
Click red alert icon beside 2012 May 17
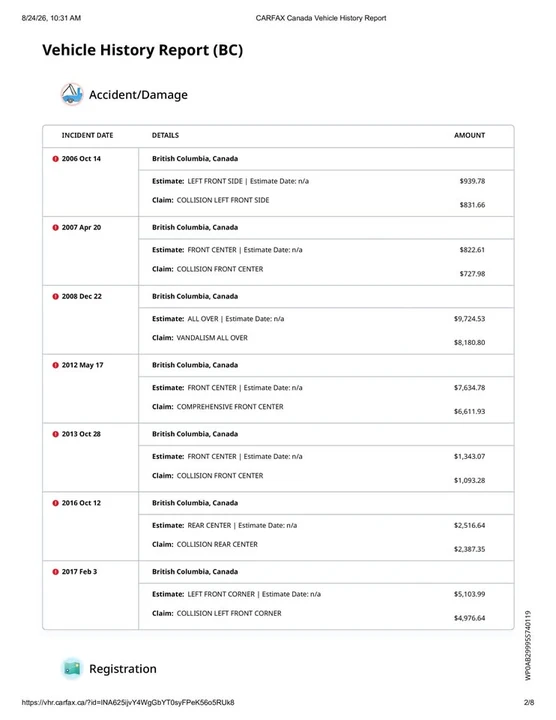point(56,366)
